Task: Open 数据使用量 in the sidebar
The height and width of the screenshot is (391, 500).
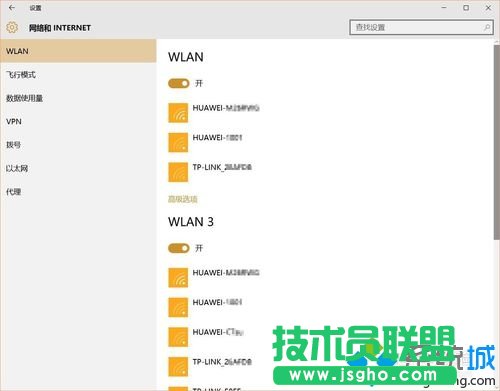Action: click(x=24, y=98)
